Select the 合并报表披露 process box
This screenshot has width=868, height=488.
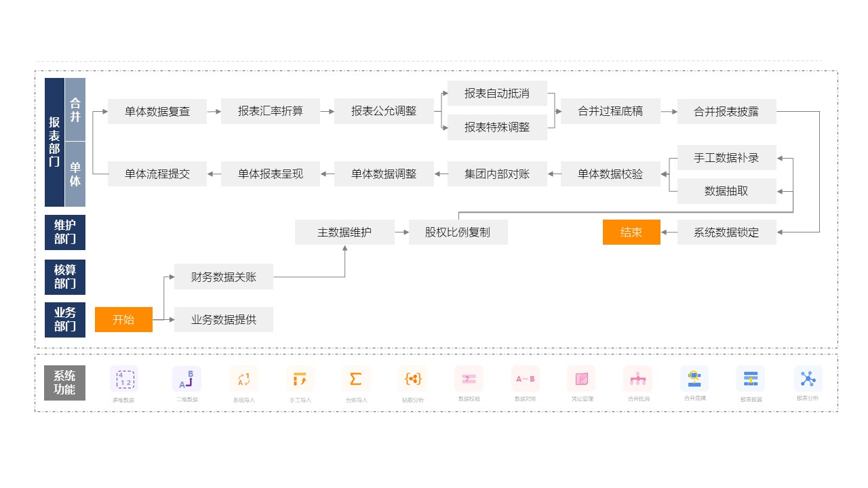click(726, 112)
